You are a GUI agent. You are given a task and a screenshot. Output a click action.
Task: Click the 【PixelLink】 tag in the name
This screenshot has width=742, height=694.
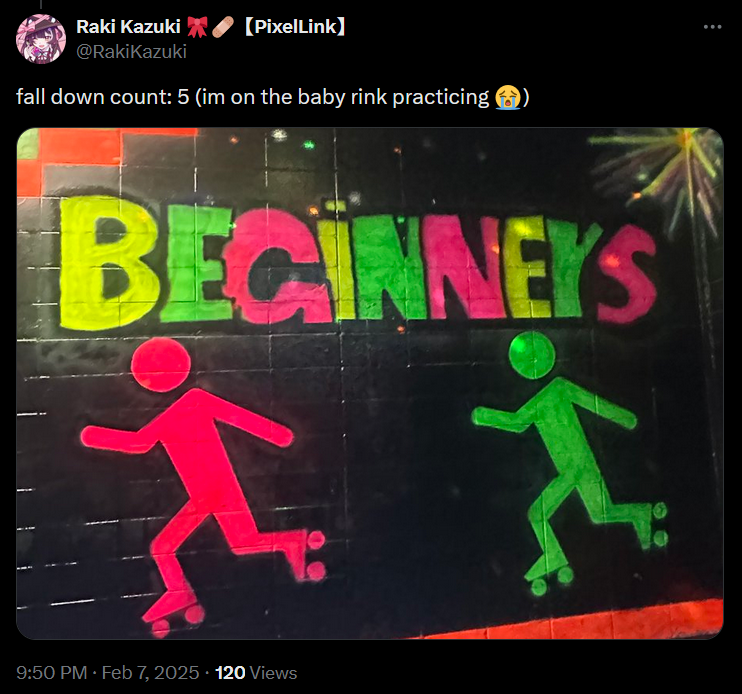(295, 27)
